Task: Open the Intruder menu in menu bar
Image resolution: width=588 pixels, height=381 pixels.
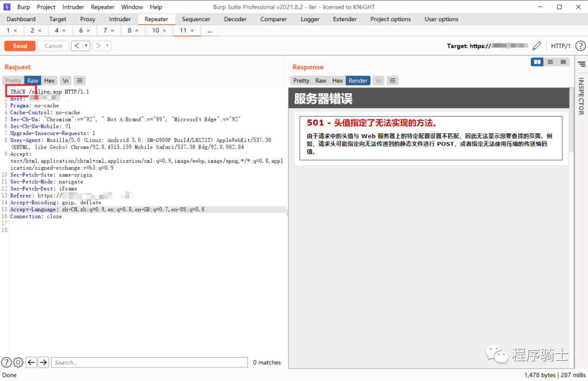Action: tap(73, 7)
